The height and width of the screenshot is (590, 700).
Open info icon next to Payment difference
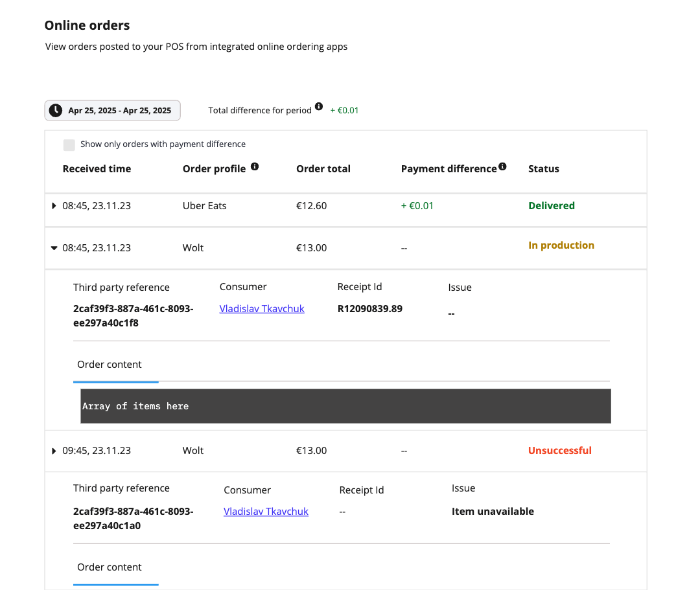[502, 166]
